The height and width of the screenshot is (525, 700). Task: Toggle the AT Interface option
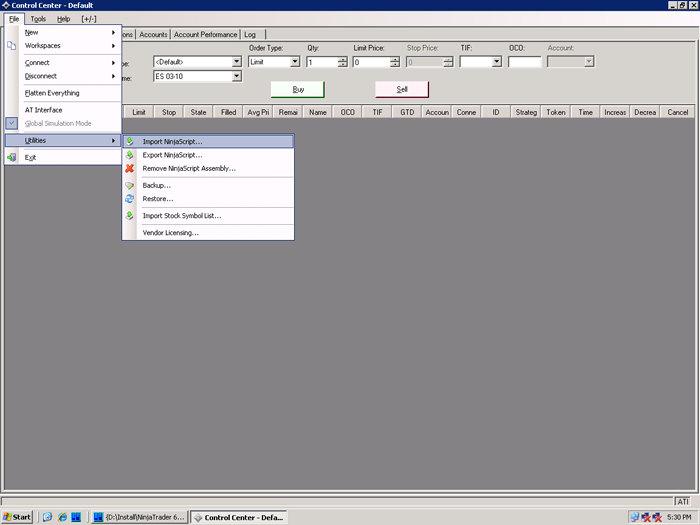click(44, 109)
